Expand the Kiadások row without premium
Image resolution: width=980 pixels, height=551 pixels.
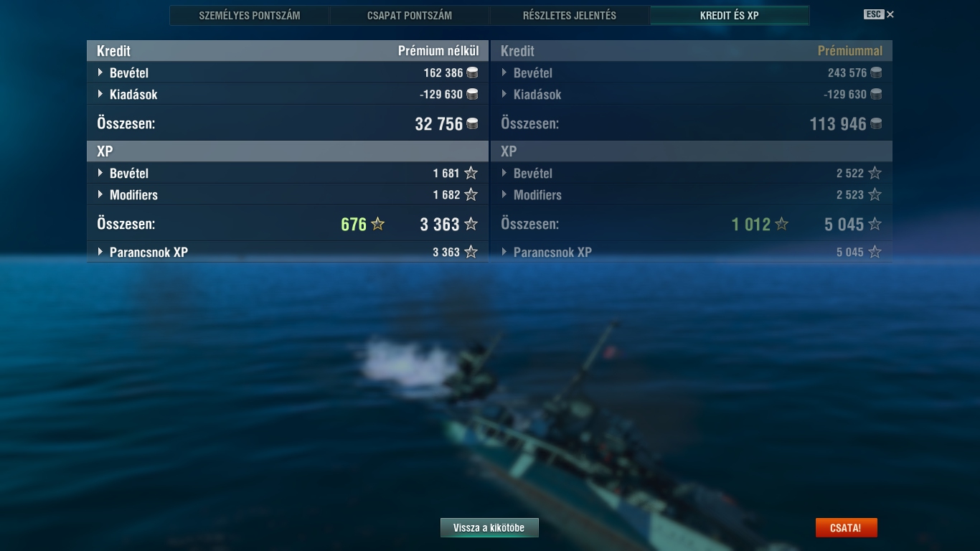tap(288, 94)
